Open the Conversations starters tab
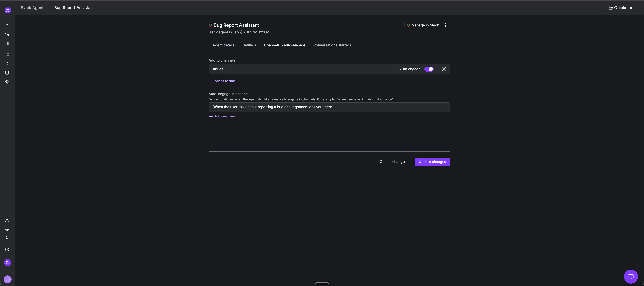Viewport: 644px width, 286px height. point(332,45)
